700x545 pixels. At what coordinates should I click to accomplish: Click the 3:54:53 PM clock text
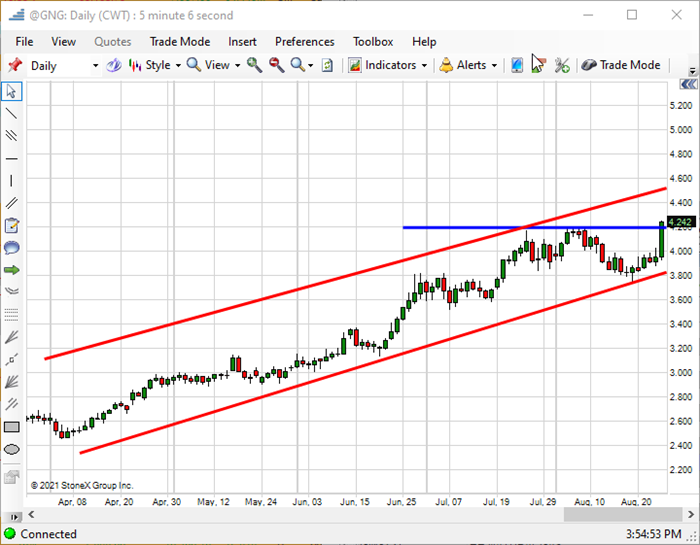[653, 534]
